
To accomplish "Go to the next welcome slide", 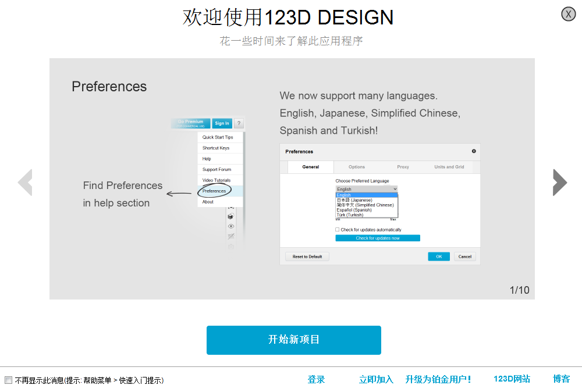I will 560,183.
